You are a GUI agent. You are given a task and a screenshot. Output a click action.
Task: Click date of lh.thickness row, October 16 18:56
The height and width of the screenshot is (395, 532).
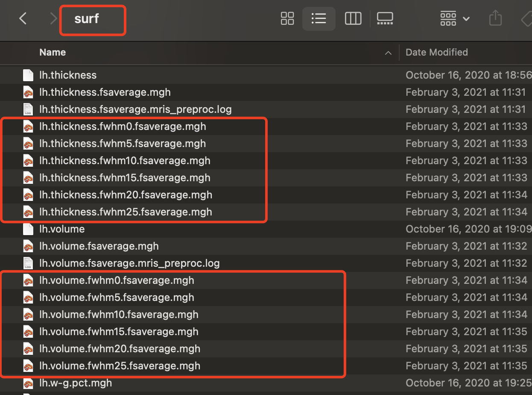coord(469,75)
